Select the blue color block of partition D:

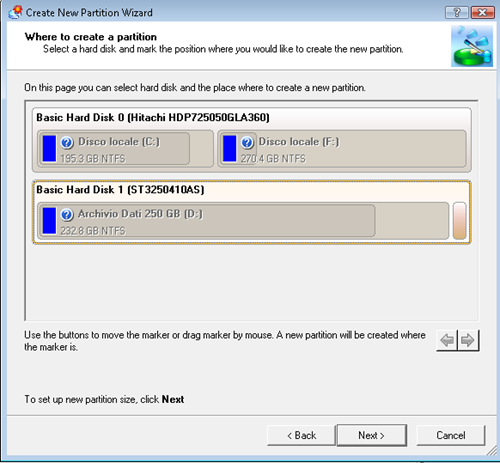(x=49, y=220)
